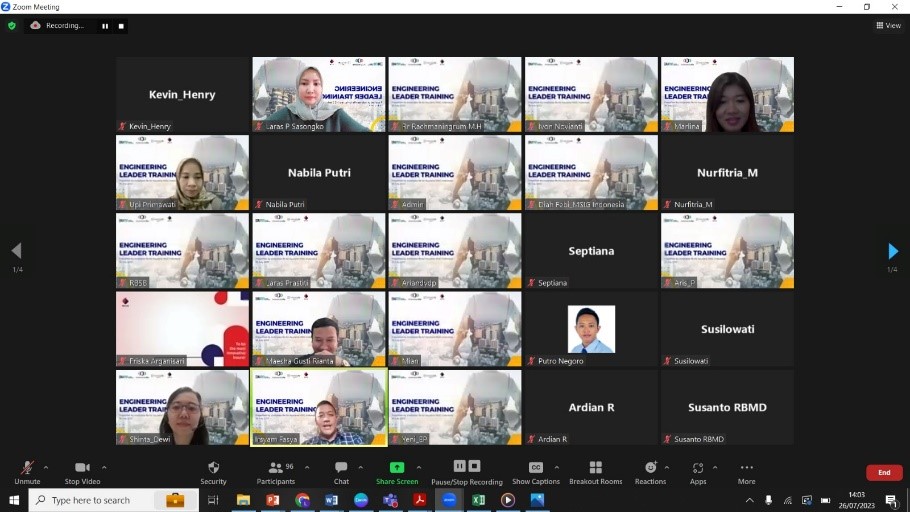
Task: Open Task View on taskbar
Action: tap(213, 500)
